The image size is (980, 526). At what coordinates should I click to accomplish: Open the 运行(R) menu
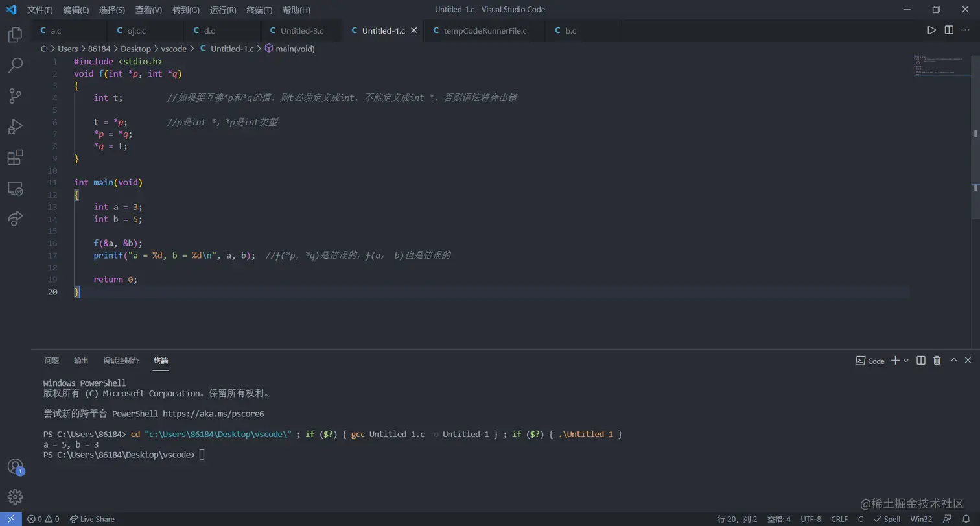tap(223, 10)
